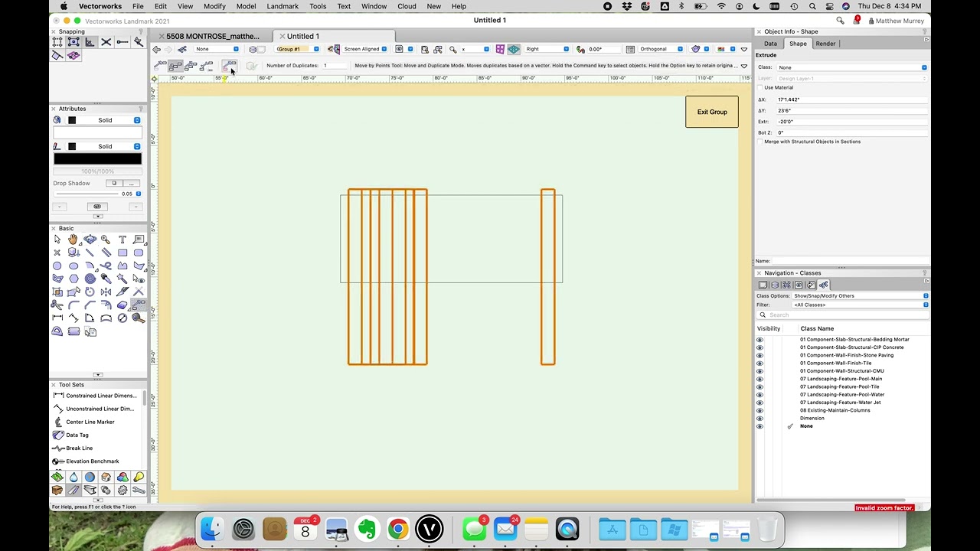Open the Filter All Classes dropdown
Screen dimensions: 980x551
(x=861, y=305)
